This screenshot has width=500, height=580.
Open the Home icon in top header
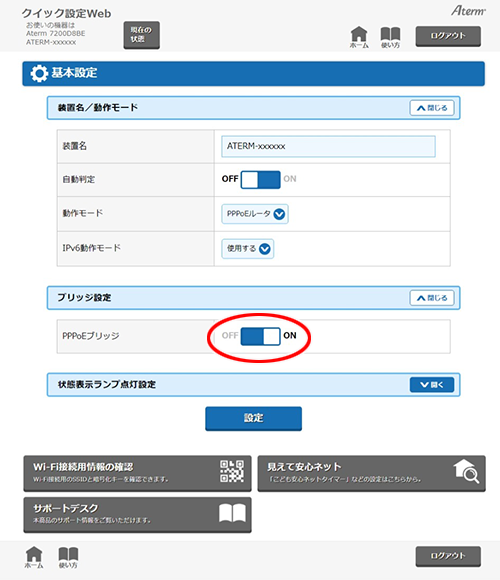[x=359, y=37]
